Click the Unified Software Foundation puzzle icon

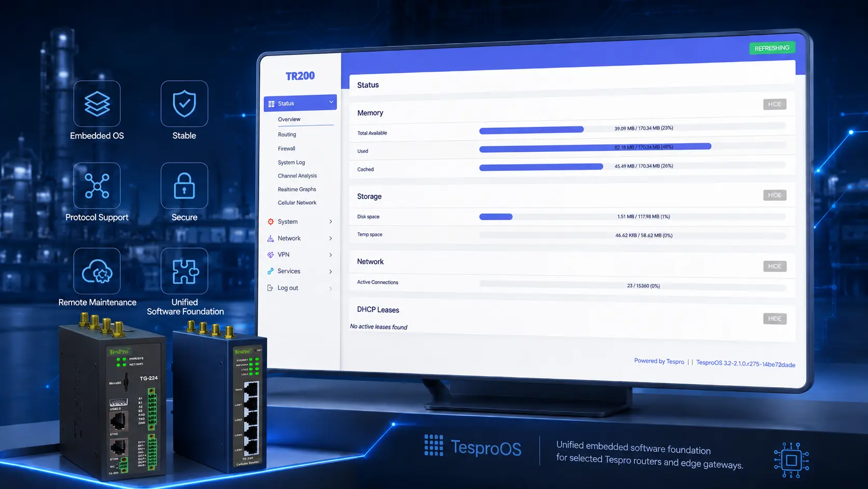[184, 271]
